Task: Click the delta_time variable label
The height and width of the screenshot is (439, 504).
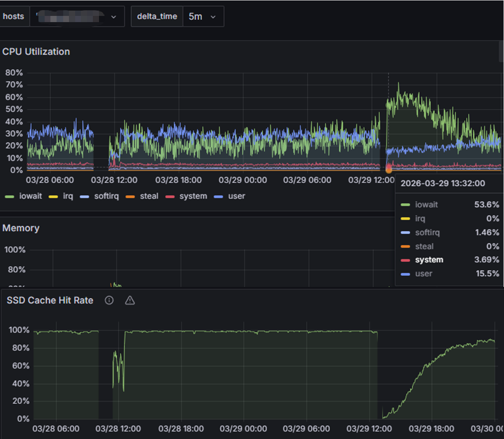Action: [157, 16]
